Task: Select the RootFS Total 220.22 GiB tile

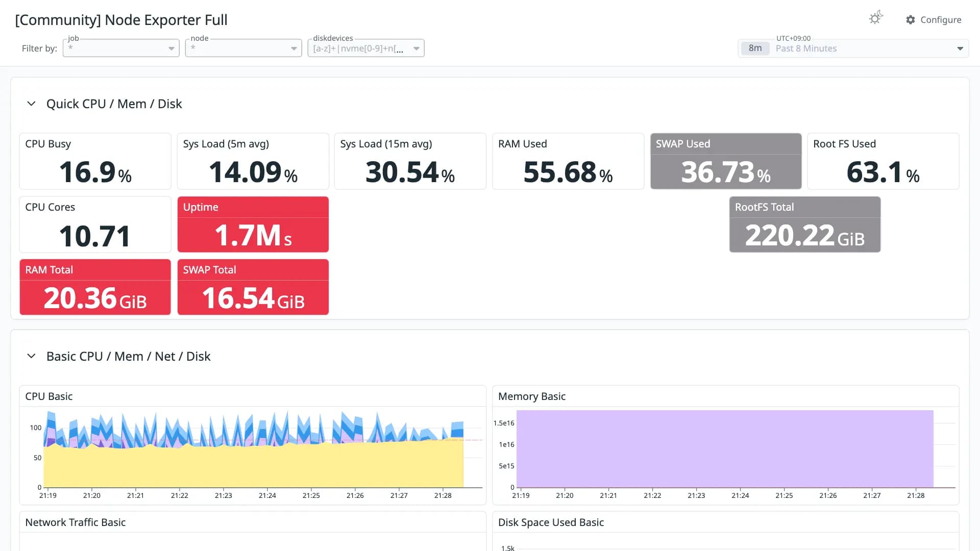Action: tap(805, 224)
